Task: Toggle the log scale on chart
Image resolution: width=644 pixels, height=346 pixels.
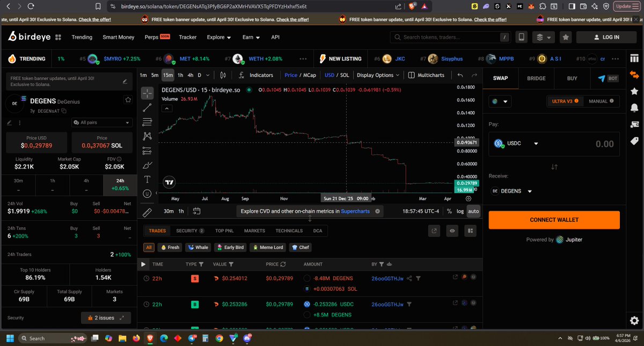Action: point(460,211)
